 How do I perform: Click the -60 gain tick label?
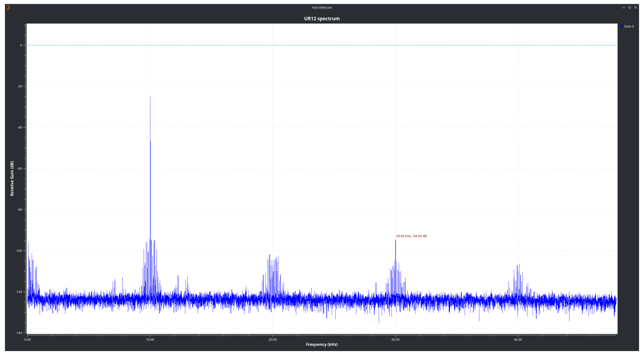click(x=19, y=168)
